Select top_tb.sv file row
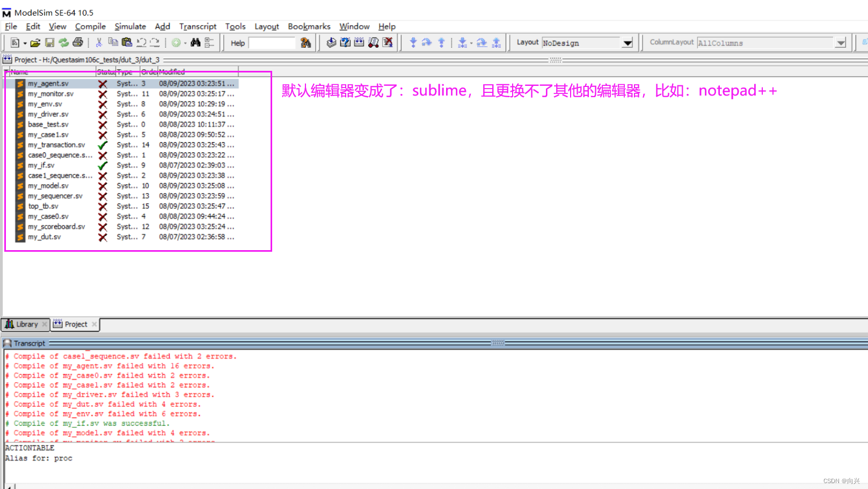This screenshot has height=489, width=868. pos(121,206)
